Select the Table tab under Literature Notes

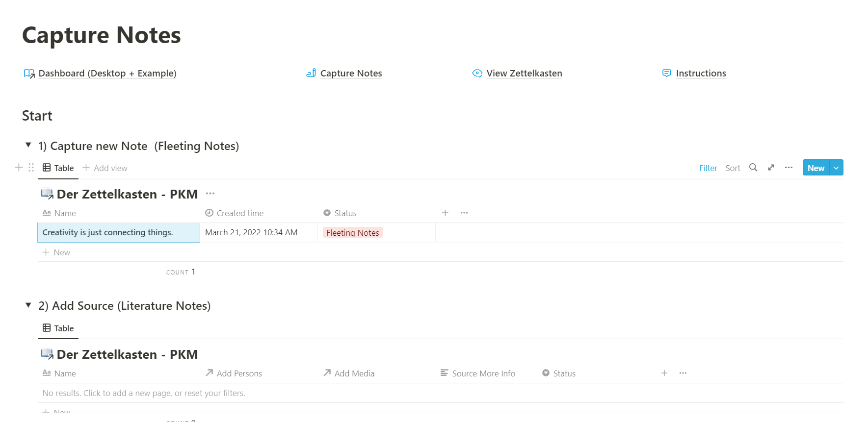58,328
